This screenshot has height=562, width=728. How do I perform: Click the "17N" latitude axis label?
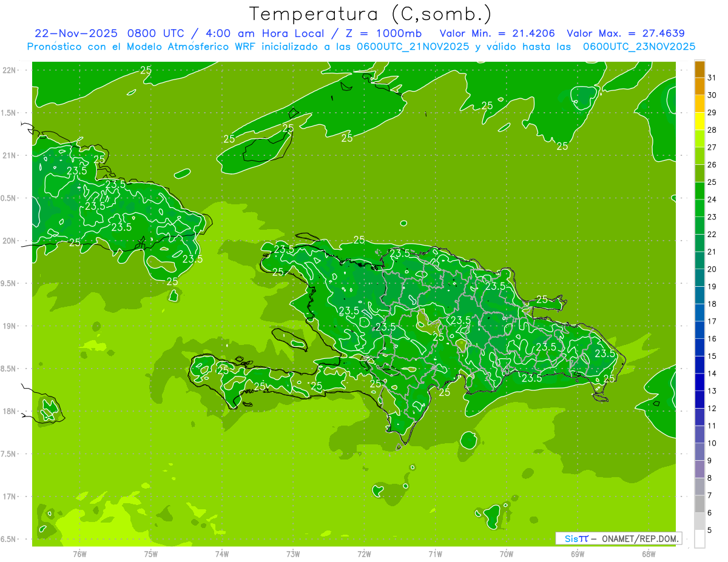click(x=8, y=497)
